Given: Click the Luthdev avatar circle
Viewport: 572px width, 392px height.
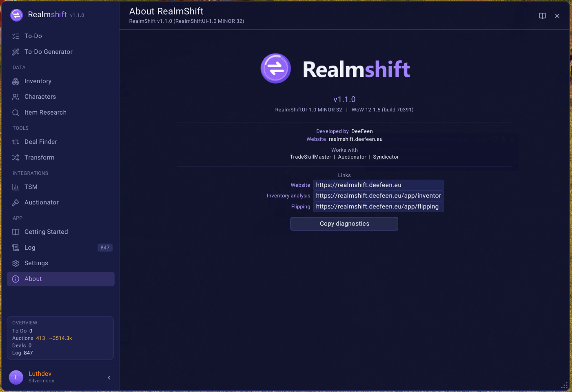Looking at the screenshot, I should click(x=16, y=377).
